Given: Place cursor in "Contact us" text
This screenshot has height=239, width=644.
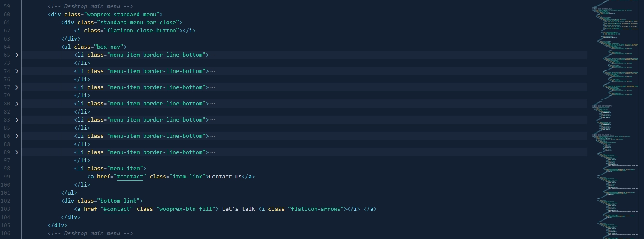Looking at the screenshot, I should 225,177.
